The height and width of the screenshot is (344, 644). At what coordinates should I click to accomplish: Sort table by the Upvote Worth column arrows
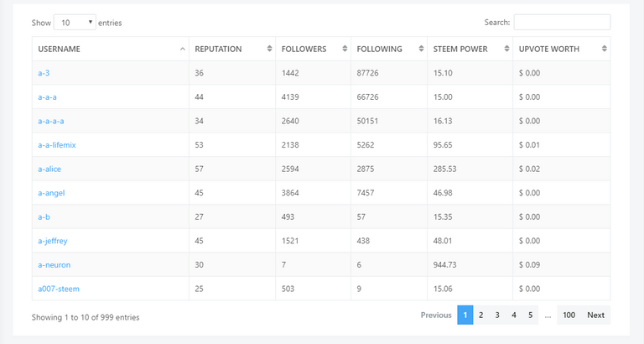pos(604,49)
